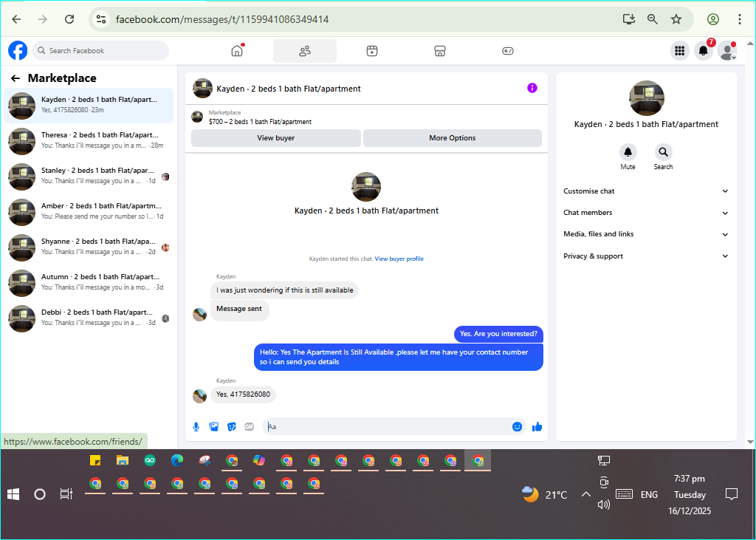Viewport: 756px width, 540px height.
Task: Show hidden tray icons chevron
Action: (585, 495)
